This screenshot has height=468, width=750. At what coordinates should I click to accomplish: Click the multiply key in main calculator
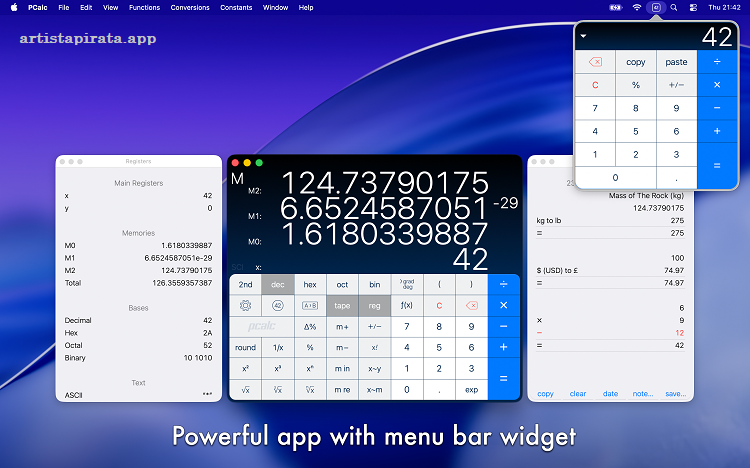pyautogui.click(x=504, y=305)
